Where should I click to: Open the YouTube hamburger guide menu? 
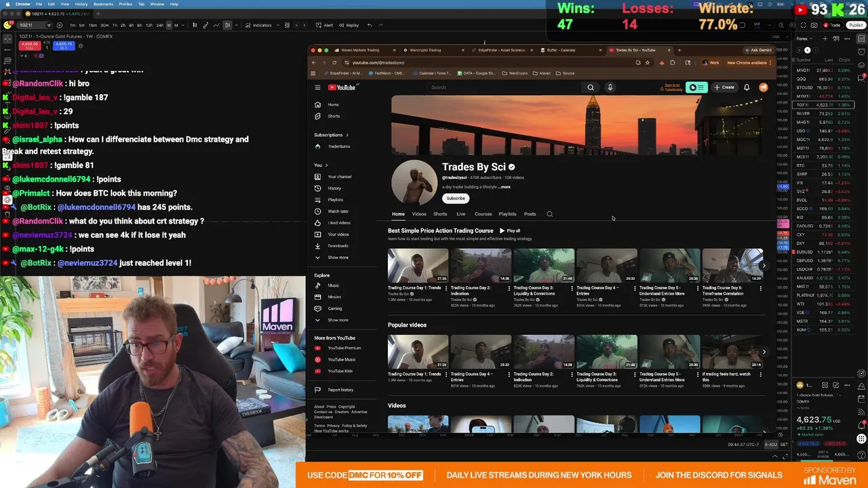(x=317, y=87)
